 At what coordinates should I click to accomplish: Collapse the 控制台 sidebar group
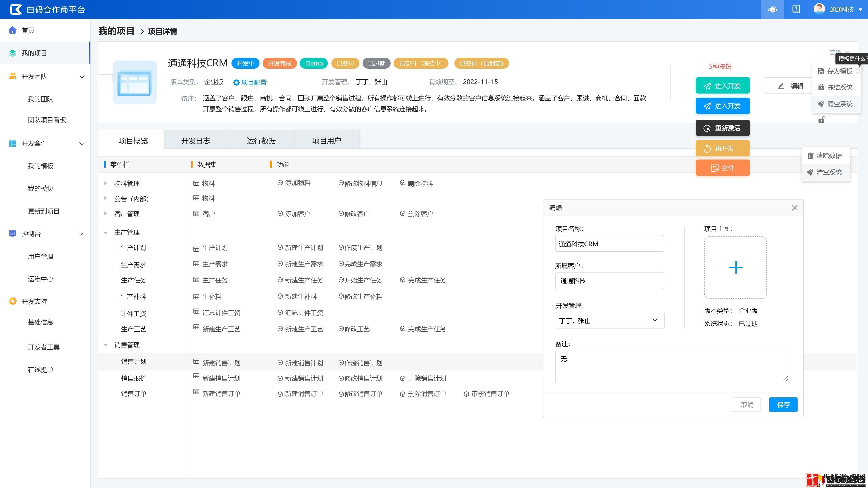(81, 234)
